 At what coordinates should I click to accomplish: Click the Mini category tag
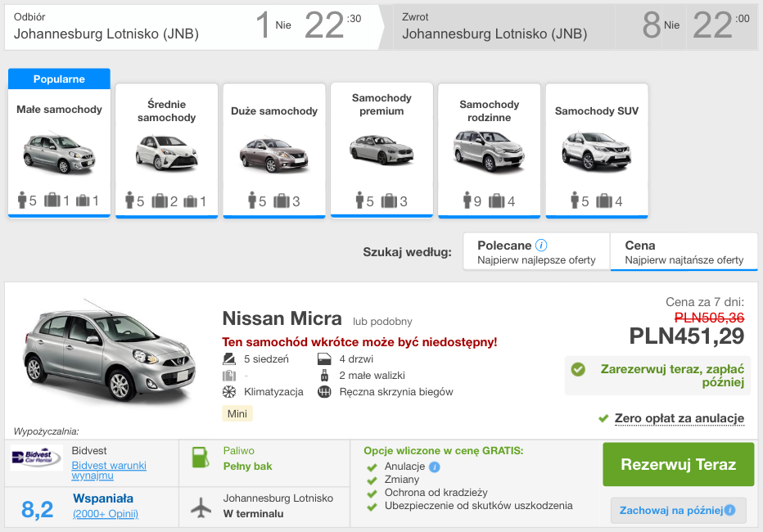(237, 414)
